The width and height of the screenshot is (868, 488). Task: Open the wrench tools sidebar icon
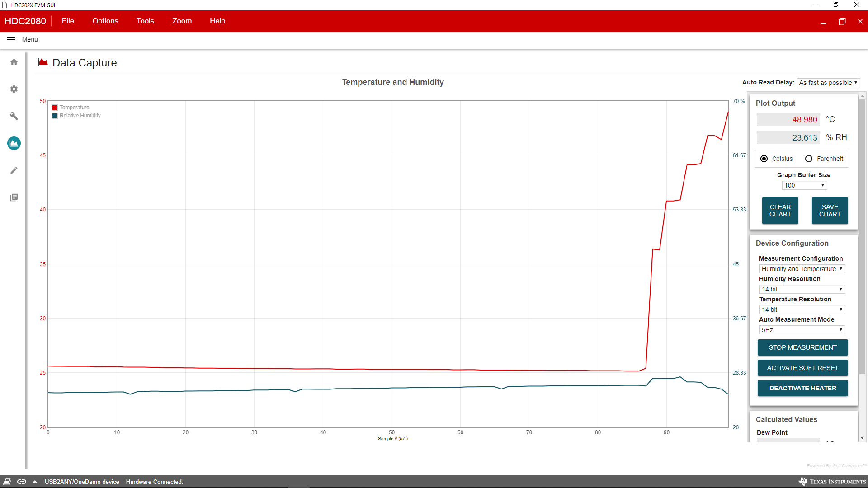tap(14, 116)
